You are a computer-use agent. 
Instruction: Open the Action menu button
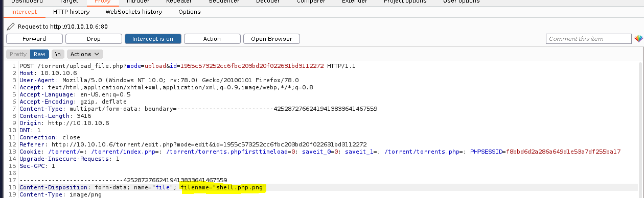coord(212,39)
